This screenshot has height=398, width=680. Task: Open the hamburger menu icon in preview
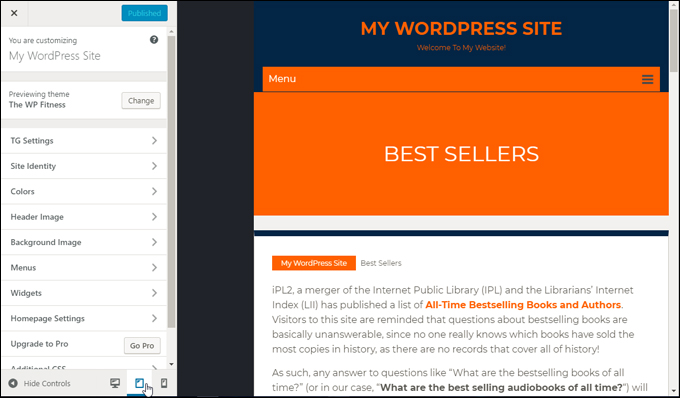point(647,79)
